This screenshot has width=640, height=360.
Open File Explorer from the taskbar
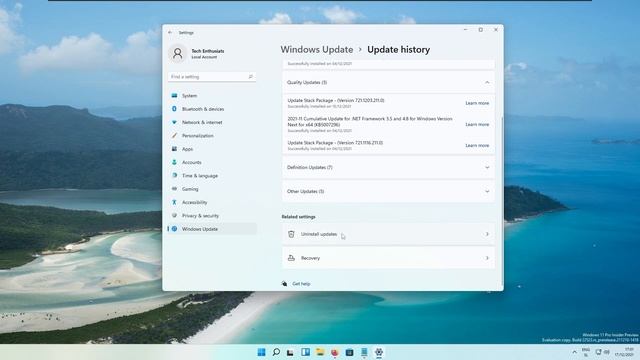click(x=320, y=352)
